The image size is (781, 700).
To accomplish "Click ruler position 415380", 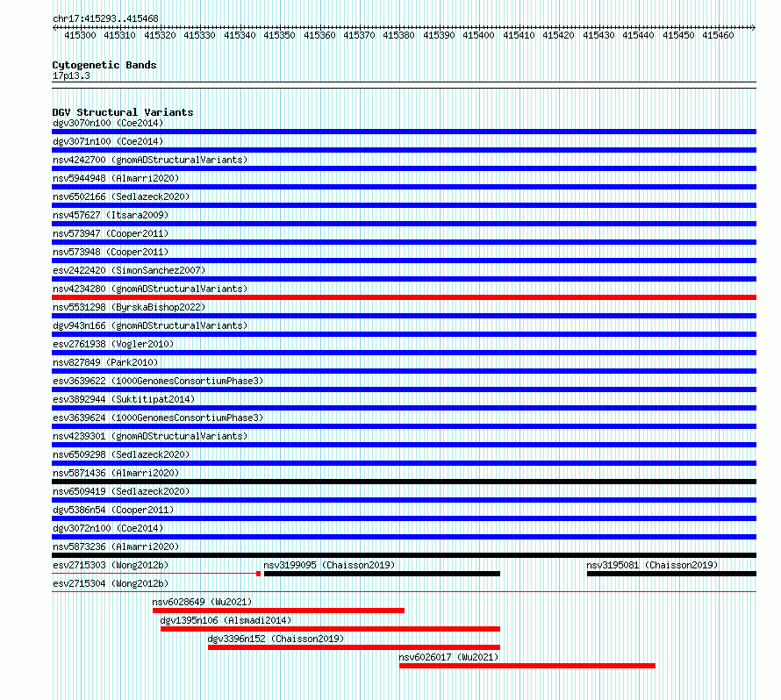I will [398, 35].
